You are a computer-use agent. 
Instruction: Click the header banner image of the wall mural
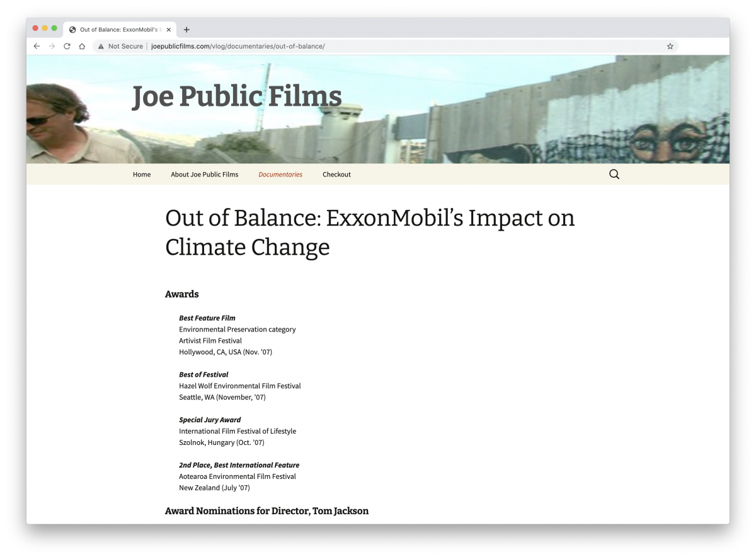(378, 109)
